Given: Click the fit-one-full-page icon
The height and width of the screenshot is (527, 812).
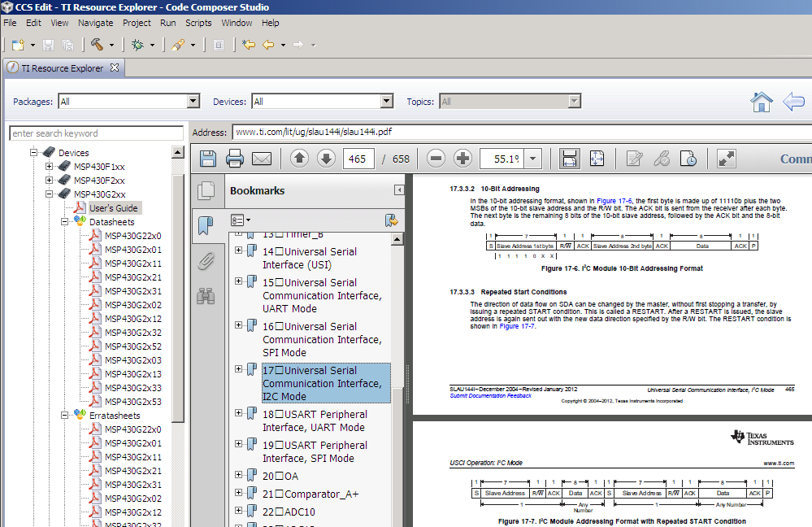Looking at the screenshot, I should coord(597,159).
